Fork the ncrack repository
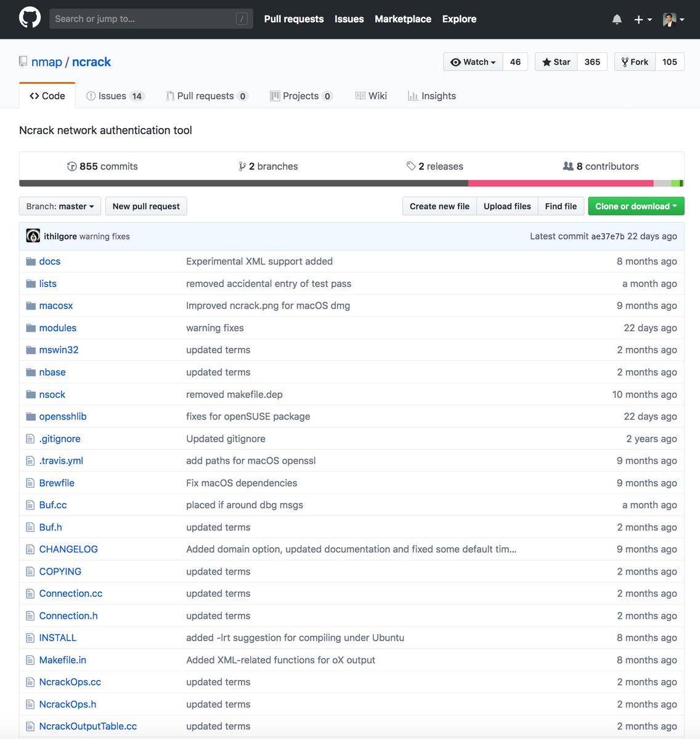This screenshot has width=700, height=739. click(635, 62)
